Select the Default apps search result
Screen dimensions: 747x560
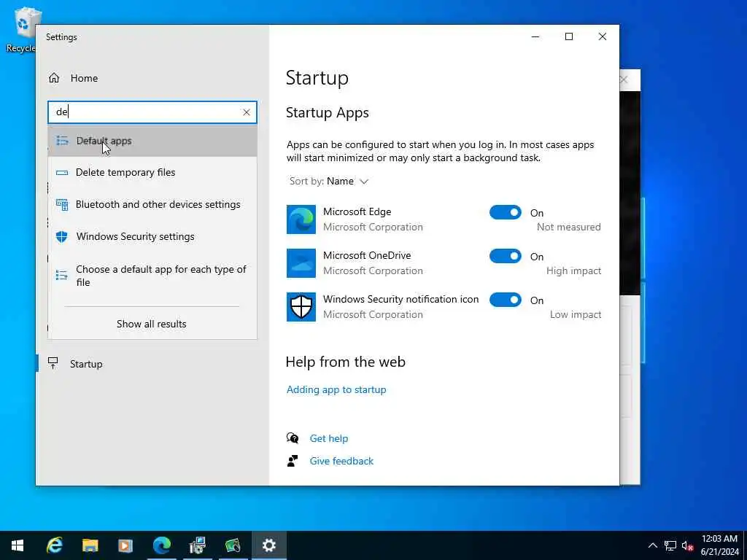coord(152,141)
